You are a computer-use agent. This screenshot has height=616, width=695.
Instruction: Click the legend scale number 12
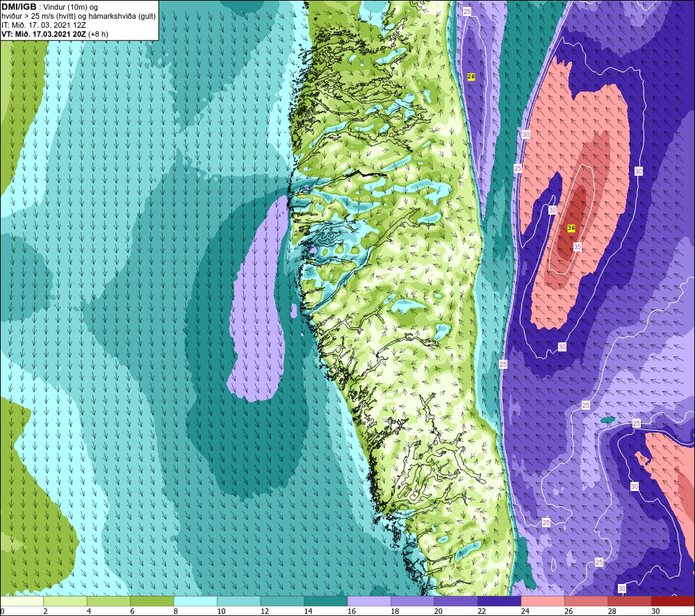tap(265, 611)
